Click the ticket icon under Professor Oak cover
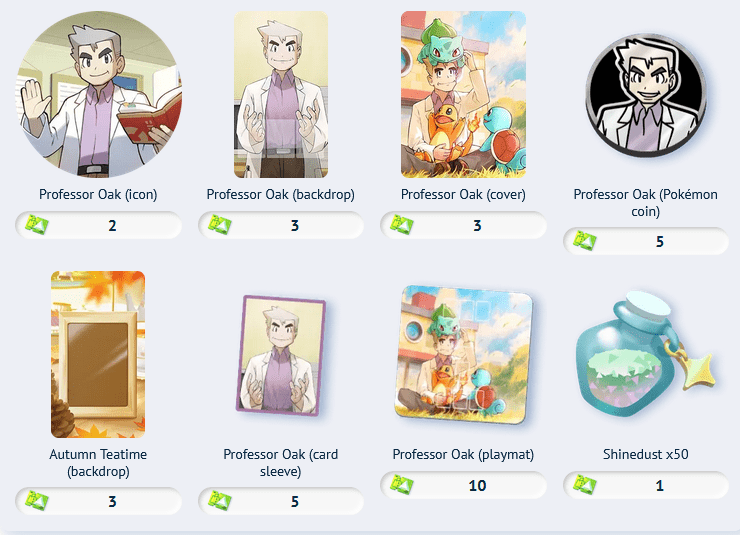 (x=402, y=225)
